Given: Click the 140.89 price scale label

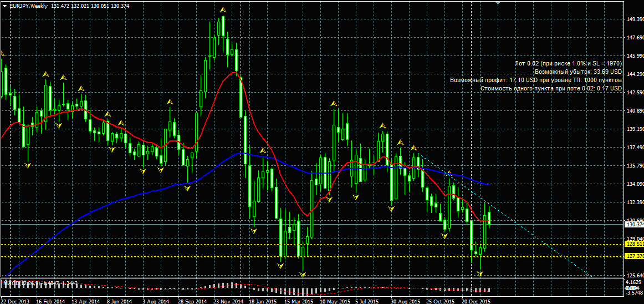Looking at the screenshot, I should [635, 110].
